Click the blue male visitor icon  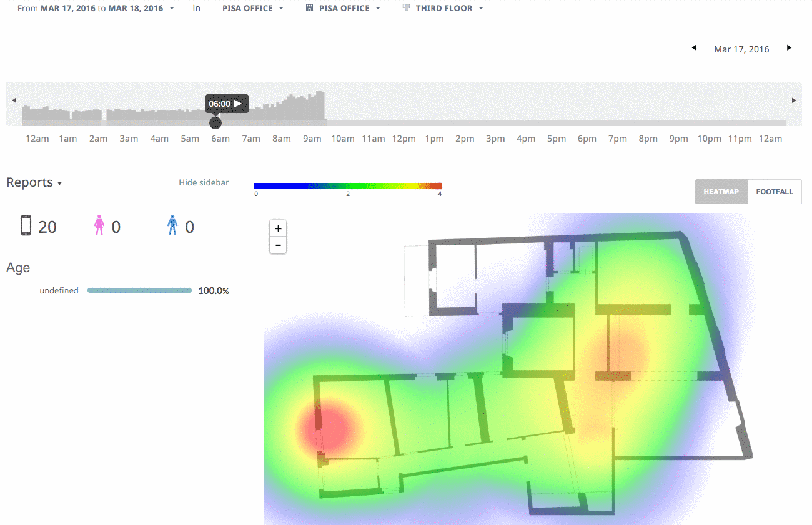click(172, 226)
